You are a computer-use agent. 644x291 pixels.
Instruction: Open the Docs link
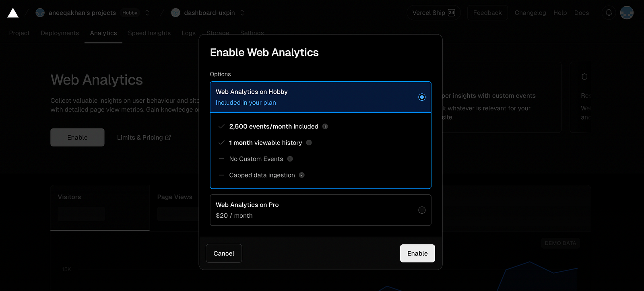[x=581, y=13]
